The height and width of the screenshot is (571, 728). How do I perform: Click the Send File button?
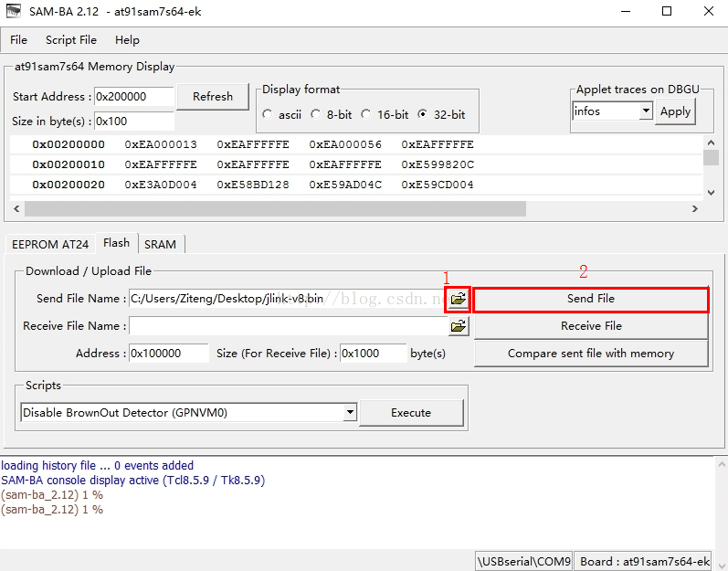click(x=590, y=299)
